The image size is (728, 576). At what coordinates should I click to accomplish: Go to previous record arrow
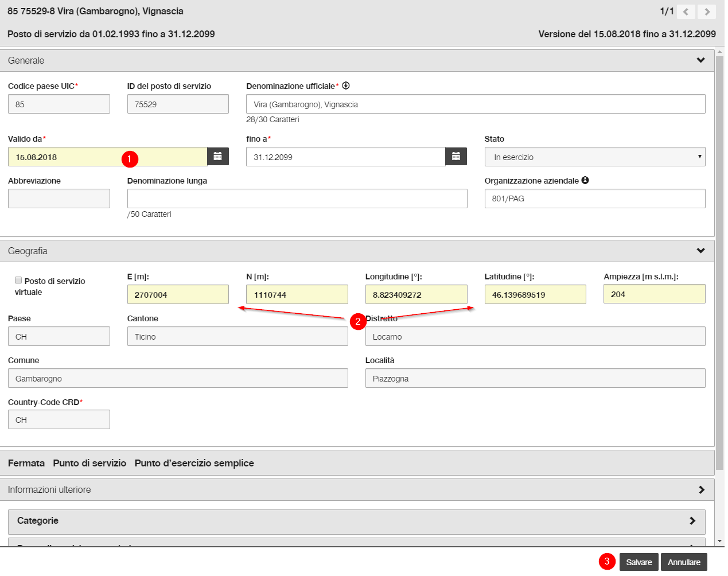coord(686,11)
